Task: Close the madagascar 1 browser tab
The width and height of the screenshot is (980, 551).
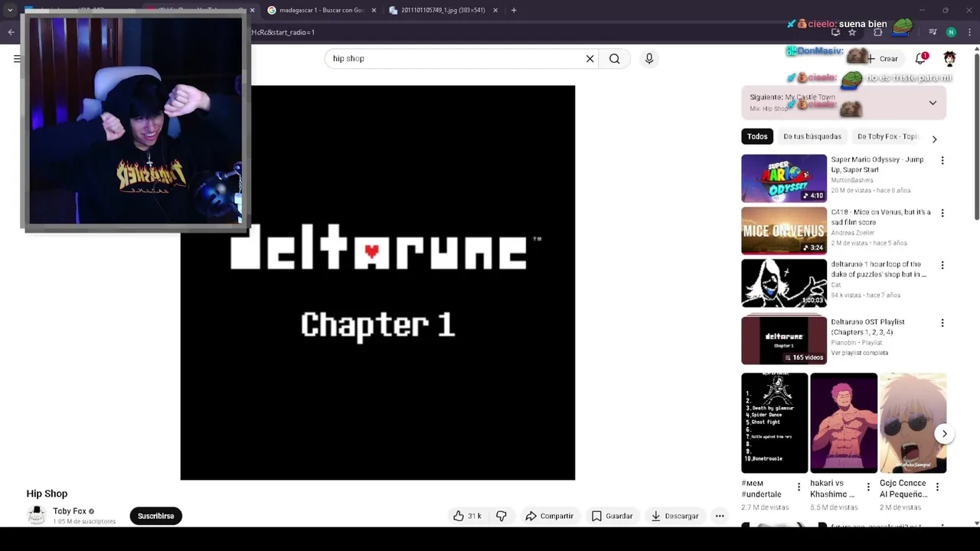Action: pos(374,10)
